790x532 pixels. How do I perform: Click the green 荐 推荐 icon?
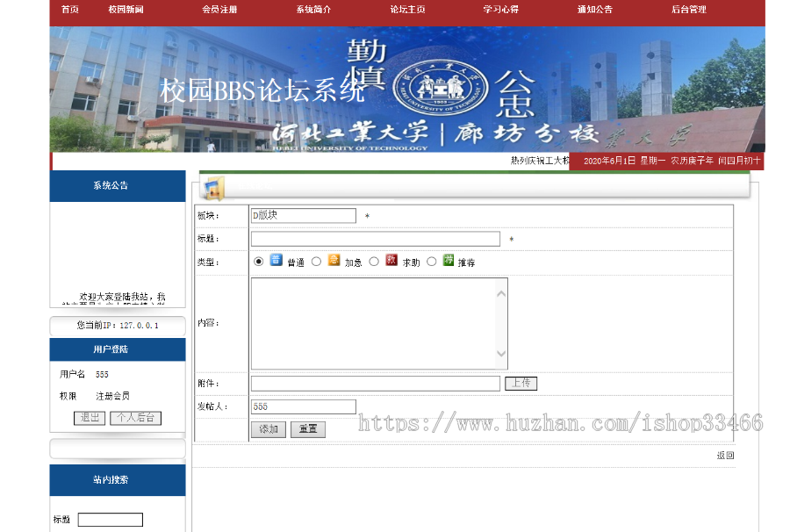click(447, 260)
